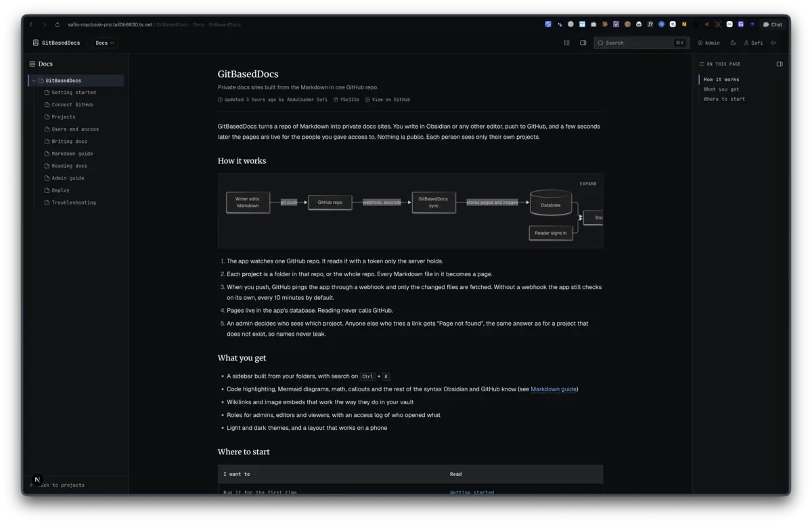Click the checkmark task extension icon

click(616, 24)
